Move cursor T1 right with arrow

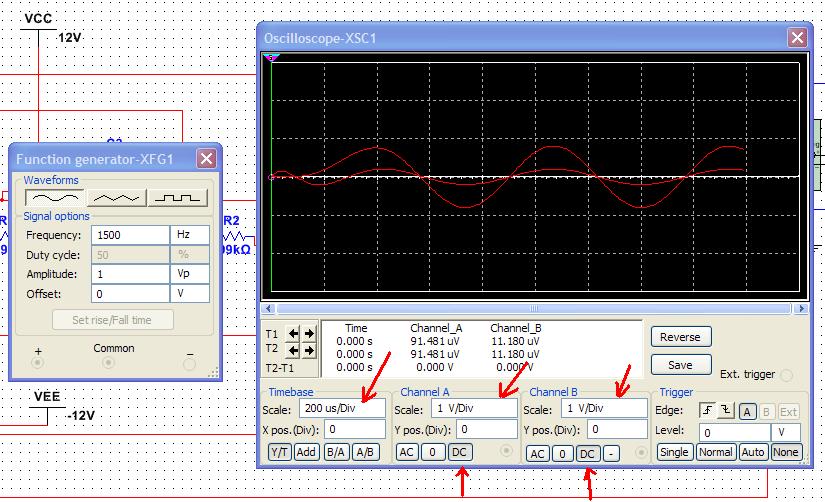(309, 334)
